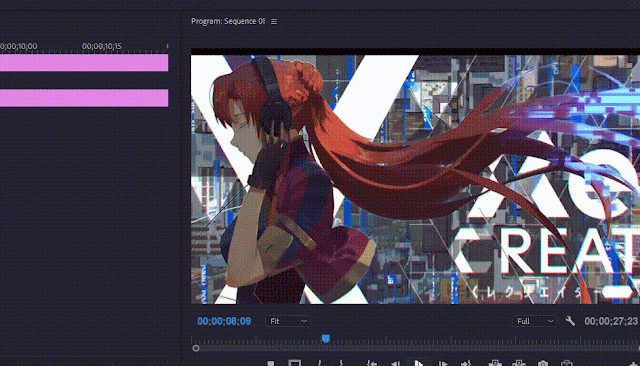Jump to the In point
Image resolution: width=640 pixels, height=366 pixels.
point(371,363)
